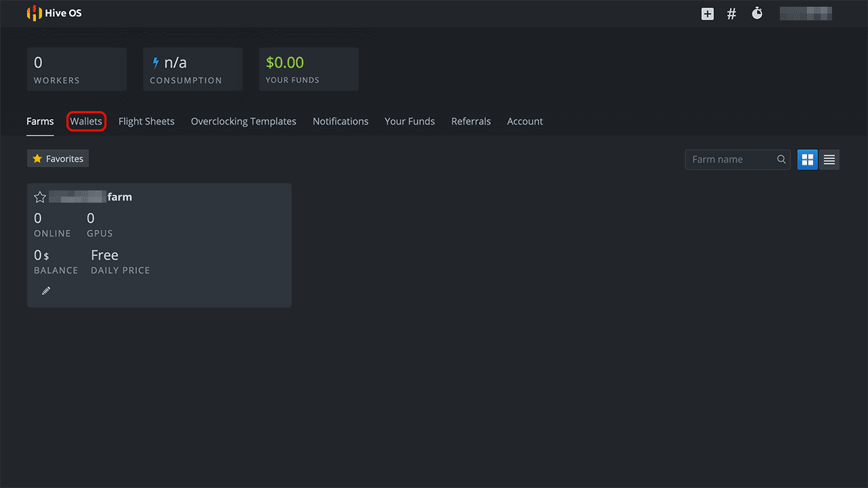The width and height of the screenshot is (868, 488).
Task: Switch to the Account tab
Action: pyautogui.click(x=525, y=121)
